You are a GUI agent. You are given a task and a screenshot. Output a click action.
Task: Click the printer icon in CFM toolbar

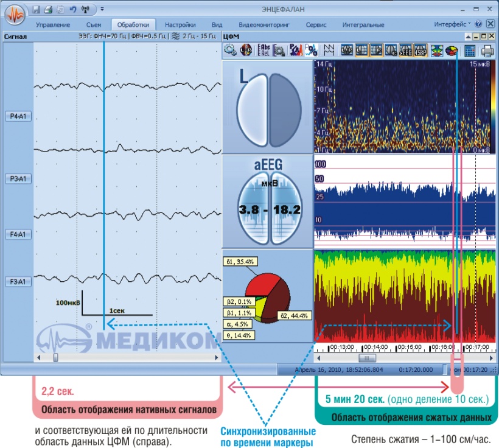(487, 51)
